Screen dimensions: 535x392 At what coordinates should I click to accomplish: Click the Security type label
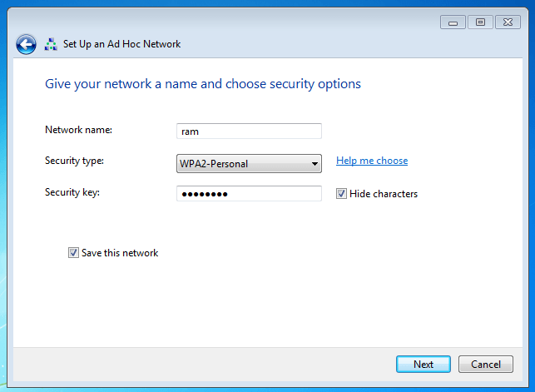coord(75,161)
